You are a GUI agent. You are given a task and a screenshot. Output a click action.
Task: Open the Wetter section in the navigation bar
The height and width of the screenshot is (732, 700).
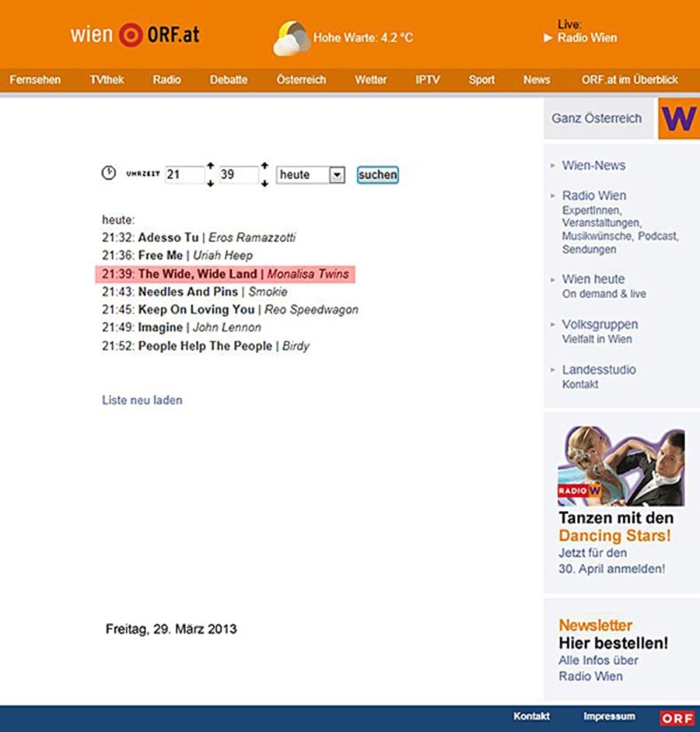pos(371,79)
